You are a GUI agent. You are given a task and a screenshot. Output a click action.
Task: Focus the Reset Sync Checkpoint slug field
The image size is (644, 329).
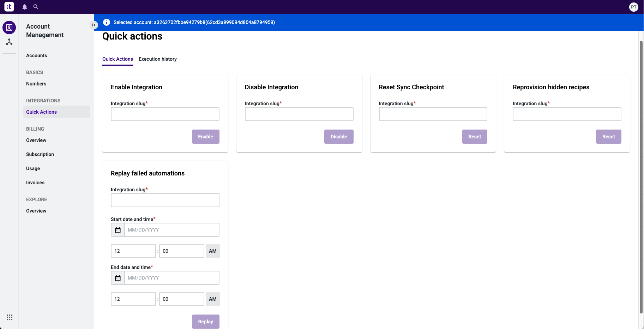433,114
